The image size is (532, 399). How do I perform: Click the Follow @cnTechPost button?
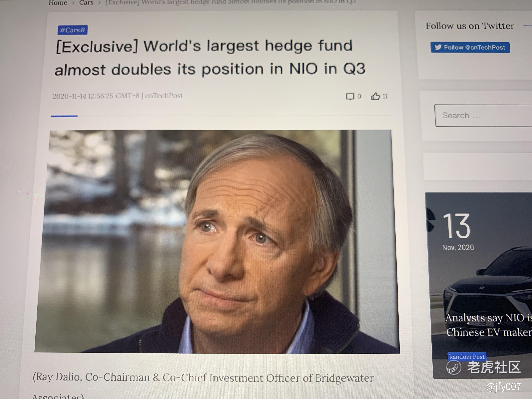pos(470,47)
